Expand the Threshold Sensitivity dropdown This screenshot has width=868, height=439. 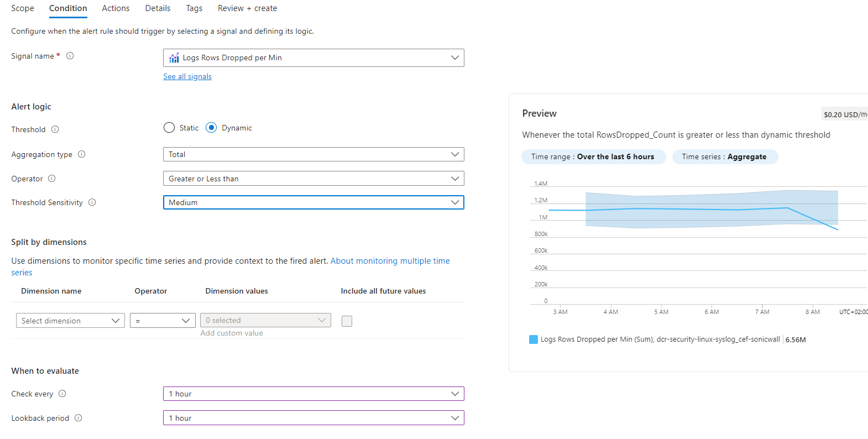point(313,202)
